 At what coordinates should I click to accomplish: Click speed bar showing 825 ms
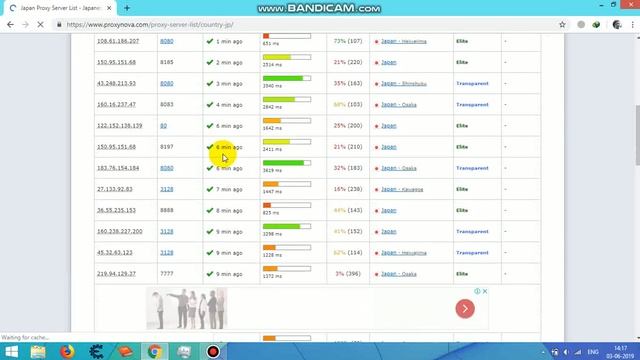tap(287, 205)
